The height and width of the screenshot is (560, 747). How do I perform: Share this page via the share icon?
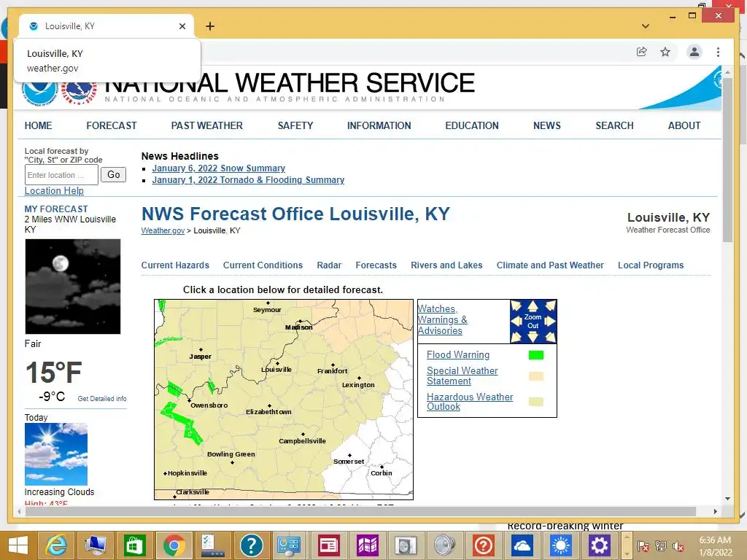pyautogui.click(x=642, y=52)
